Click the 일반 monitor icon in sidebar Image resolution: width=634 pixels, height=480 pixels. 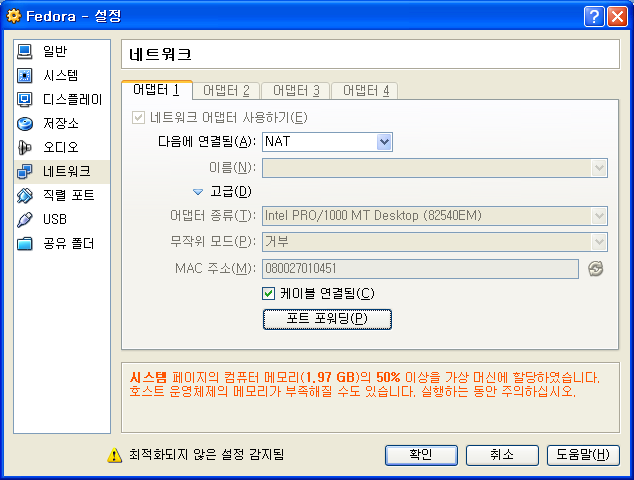[24, 51]
